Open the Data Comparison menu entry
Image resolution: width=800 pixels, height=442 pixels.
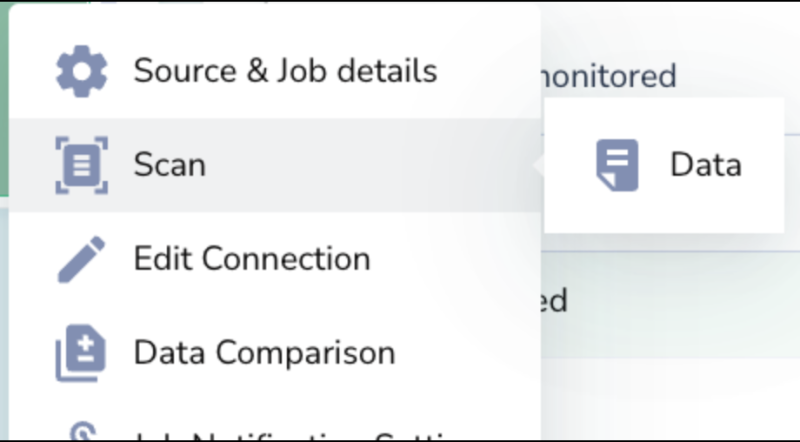coord(264,353)
